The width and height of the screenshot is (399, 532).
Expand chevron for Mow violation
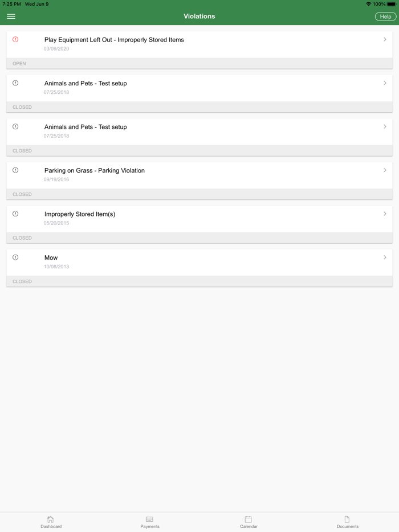click(385, 257)
